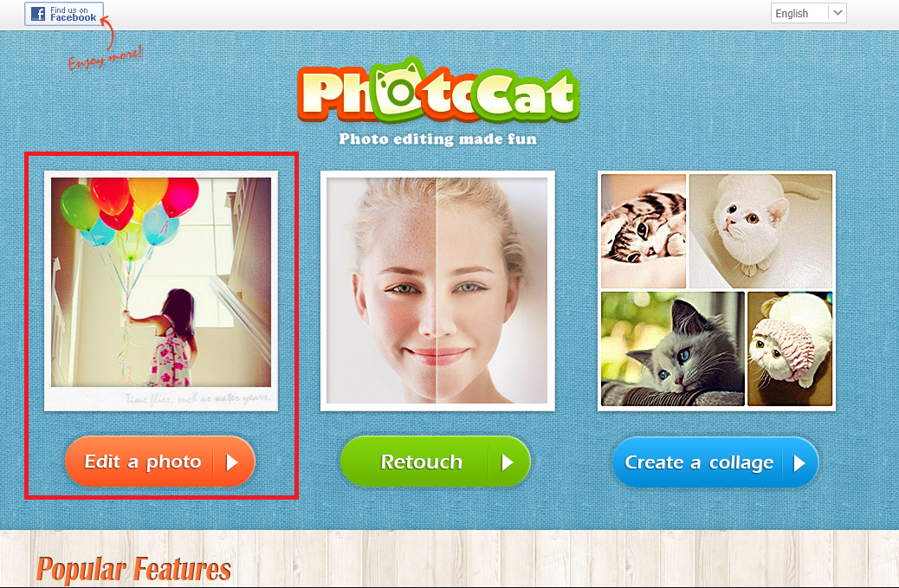This screenshot has width=899, height=588.
Task: Select the white cat looking up image
Action: click(760, 231)
